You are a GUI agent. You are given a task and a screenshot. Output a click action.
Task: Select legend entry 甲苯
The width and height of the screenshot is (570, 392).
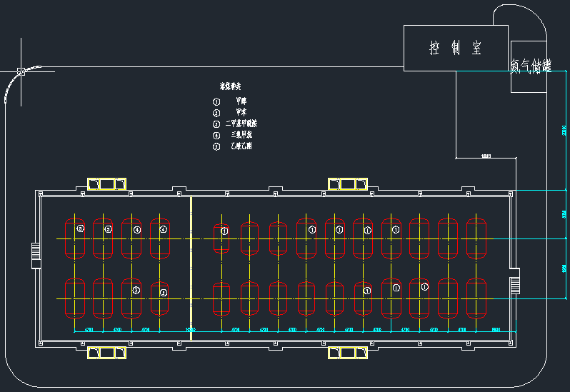coord(241,113)
